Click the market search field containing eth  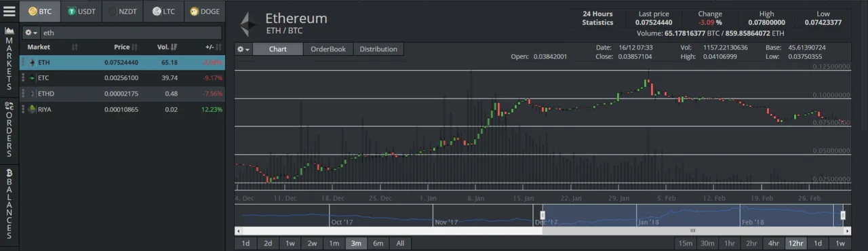[131, 33]
